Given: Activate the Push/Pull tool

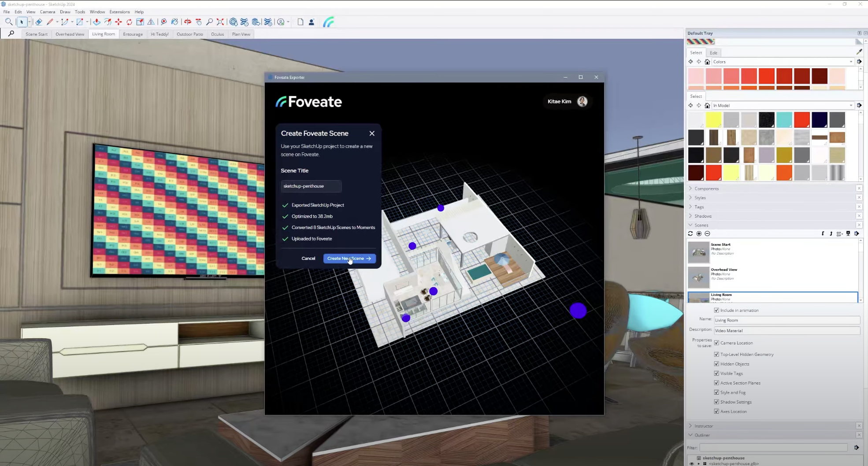Looking at the screenshot, I should pos(97,22).
